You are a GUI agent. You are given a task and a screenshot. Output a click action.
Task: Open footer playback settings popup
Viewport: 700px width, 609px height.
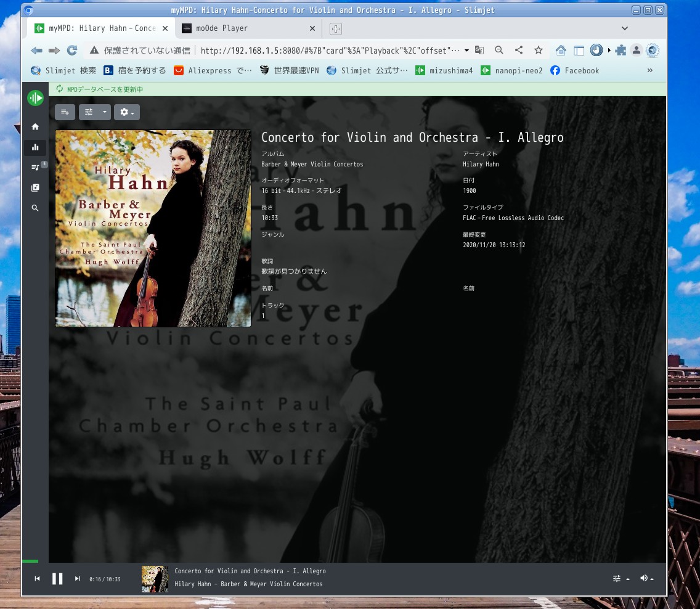tap(621, 579)
